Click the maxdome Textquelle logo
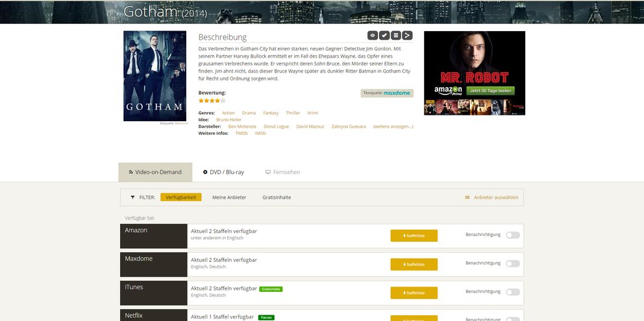 pos(397,93)
